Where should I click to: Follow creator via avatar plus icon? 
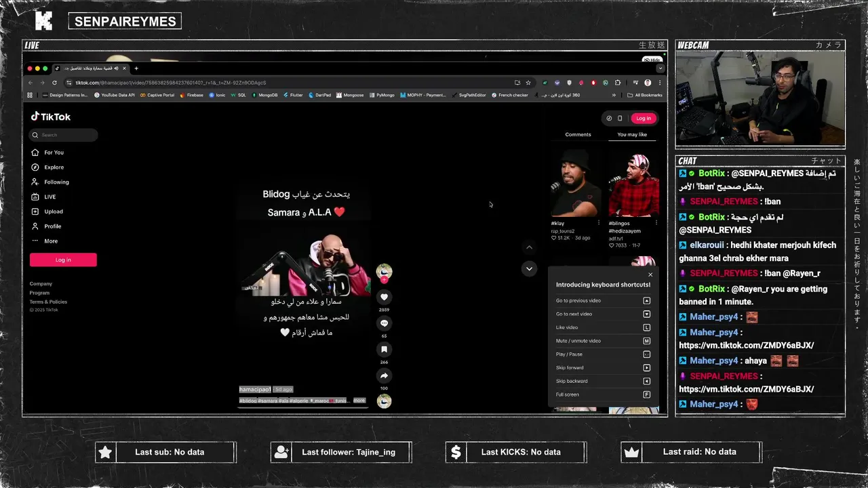tap(384, 279)
